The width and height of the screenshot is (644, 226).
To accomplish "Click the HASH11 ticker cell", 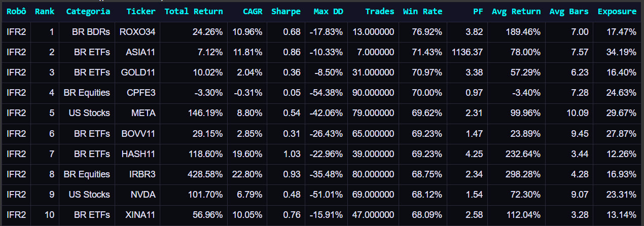I will click(x=137, y=154).
